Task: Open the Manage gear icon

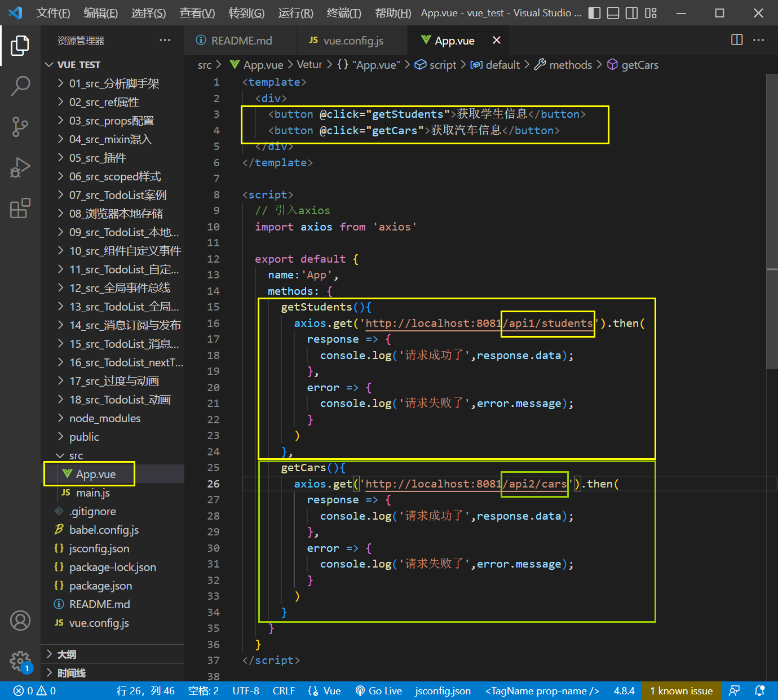Action: (x=20, y=661)
